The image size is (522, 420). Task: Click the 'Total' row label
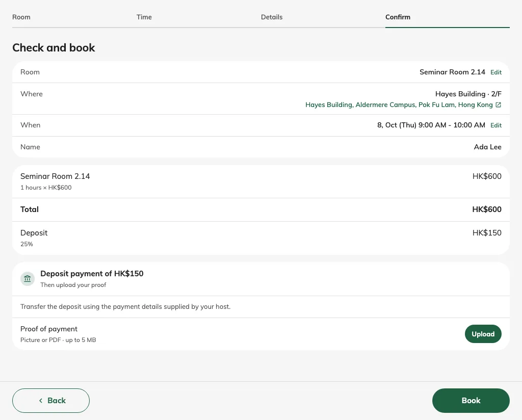30,209
